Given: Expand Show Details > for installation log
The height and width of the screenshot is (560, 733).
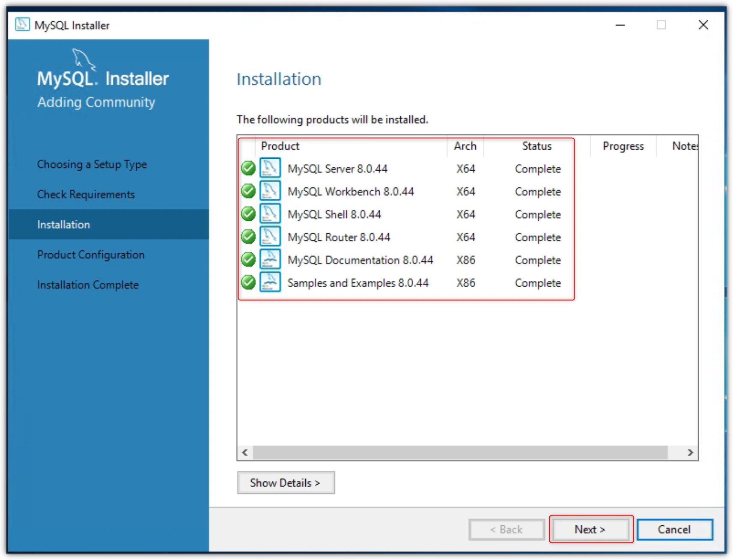Looking at the screenshot, I should 286,483.
